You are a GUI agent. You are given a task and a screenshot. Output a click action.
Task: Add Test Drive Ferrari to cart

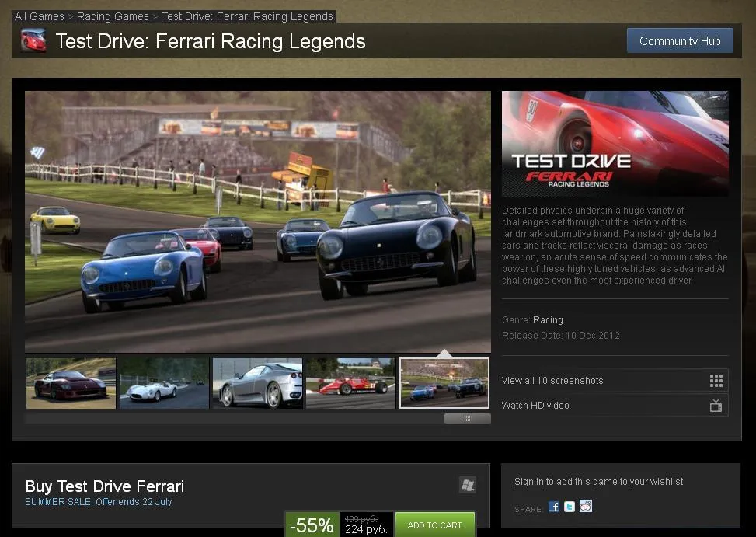pyautogui.click(x=434, y=525)
